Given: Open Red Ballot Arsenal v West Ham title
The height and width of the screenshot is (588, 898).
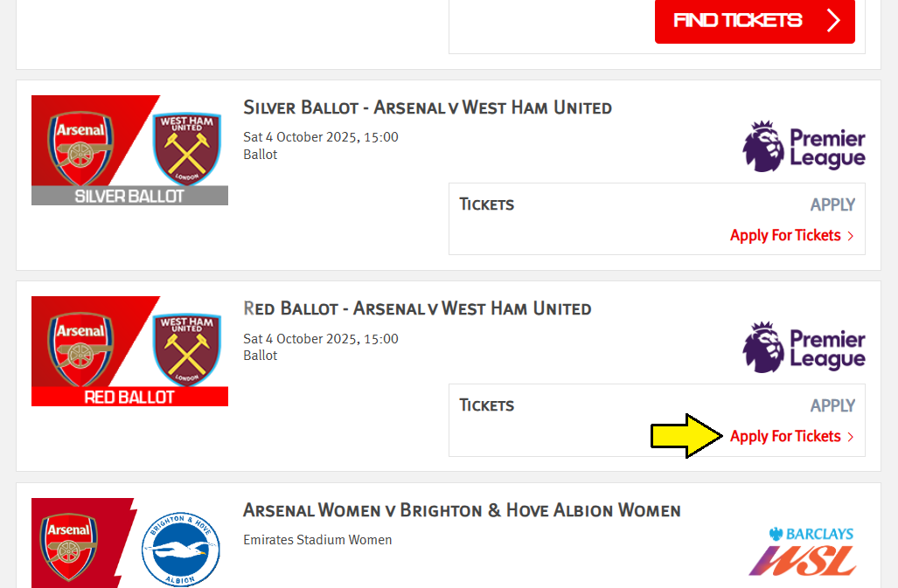Looking at the screenshot, I should [417, 308].
